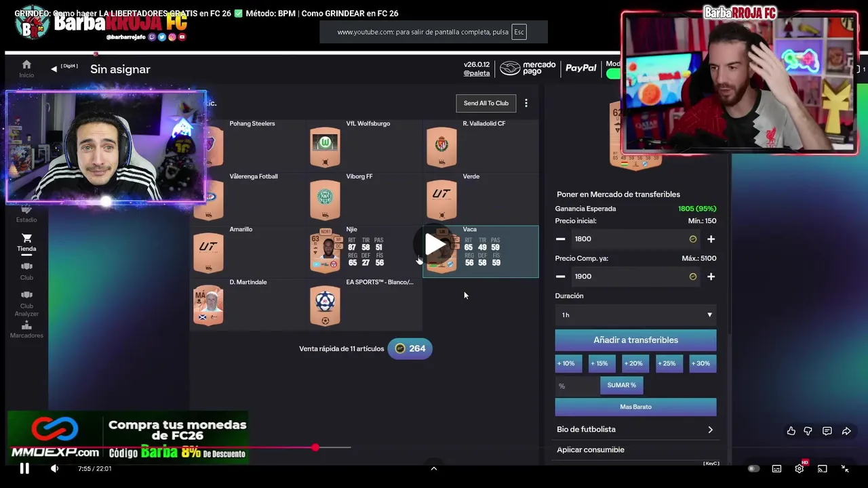This screenshot has width=868, height=488.
Task: Mute the video volume
Action: (x=54, y=468)
